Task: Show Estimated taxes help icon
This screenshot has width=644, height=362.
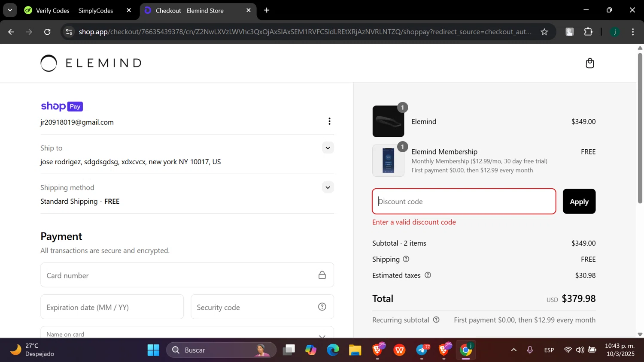Action: click(x=428, y=275)
